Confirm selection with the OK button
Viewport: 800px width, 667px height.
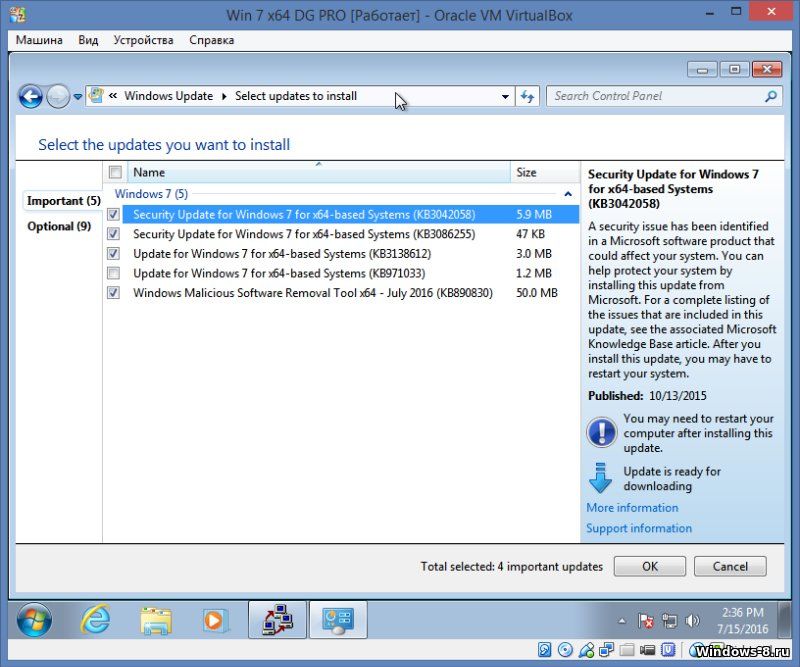point(649,566)
